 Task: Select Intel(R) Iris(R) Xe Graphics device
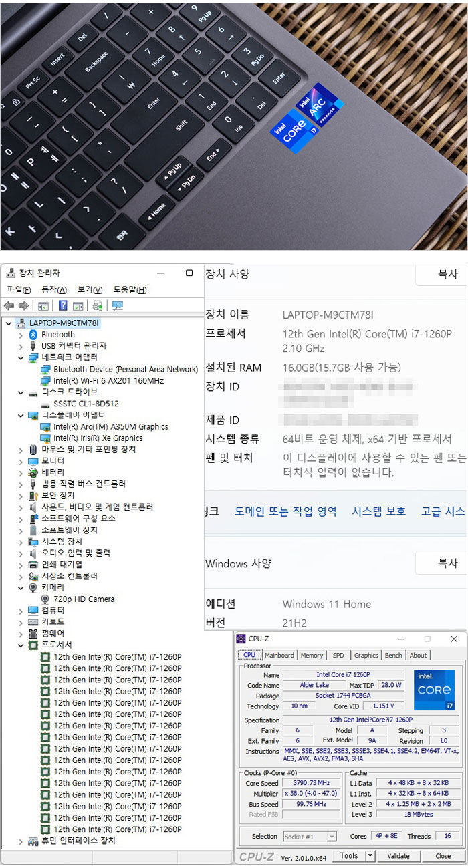(x=98, y=438)
